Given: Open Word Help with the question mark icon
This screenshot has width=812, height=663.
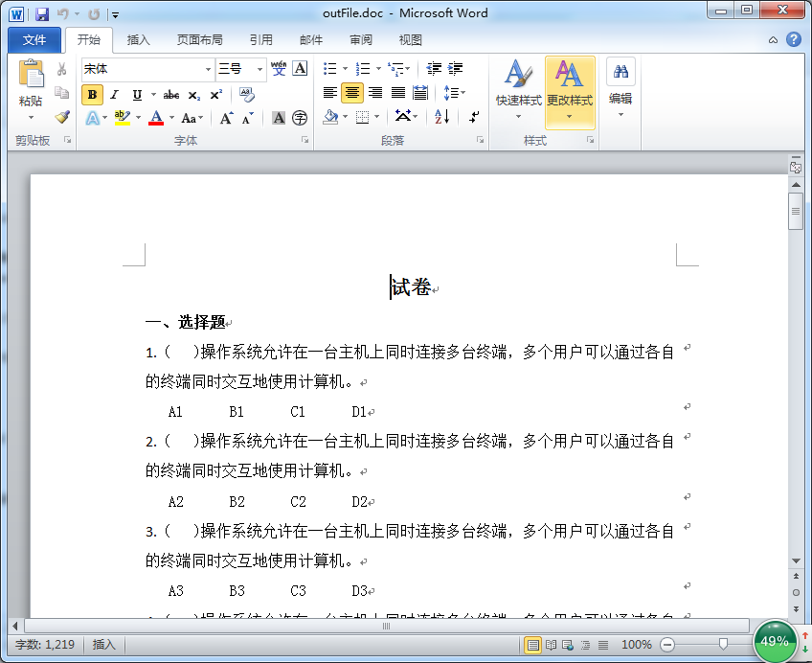Looking at the screenshot, I should [794, 39].
